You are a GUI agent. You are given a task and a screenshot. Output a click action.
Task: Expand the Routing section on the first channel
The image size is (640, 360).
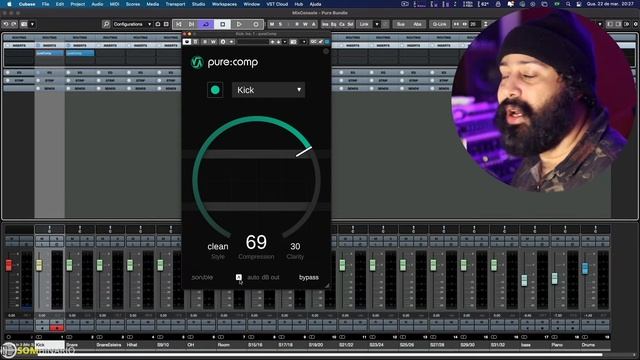19,38
